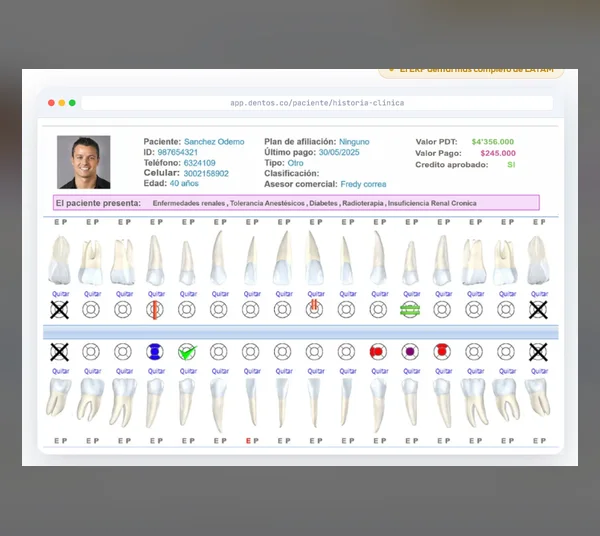Click the El paciente presenta label

pyautogui.click(x=98, y=203)
